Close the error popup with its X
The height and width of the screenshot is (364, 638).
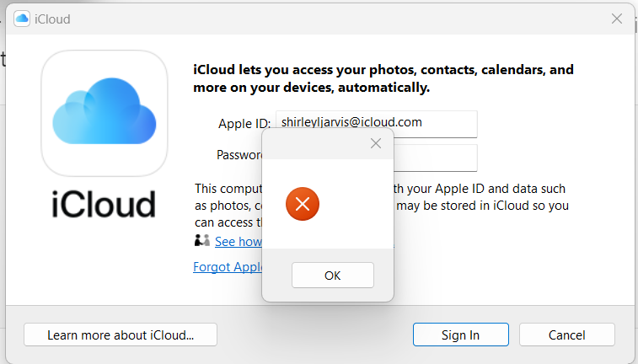point(377,144)
